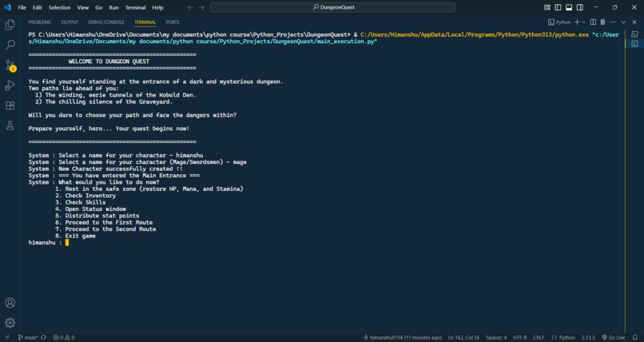
Task: Open the File menu
Action: (x=22, y=7)
